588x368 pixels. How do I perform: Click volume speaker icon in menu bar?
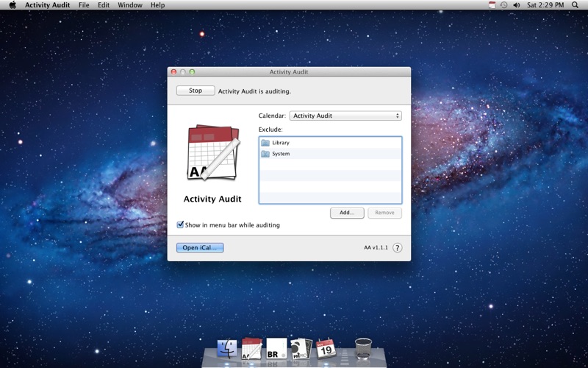click(x=517, y=5)
